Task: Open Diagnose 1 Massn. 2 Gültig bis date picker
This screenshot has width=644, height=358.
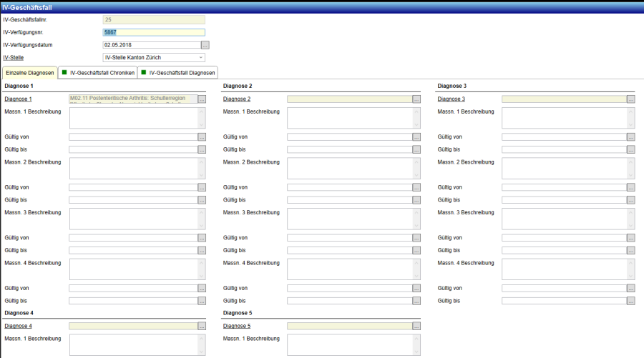Action: pos(202,200)
